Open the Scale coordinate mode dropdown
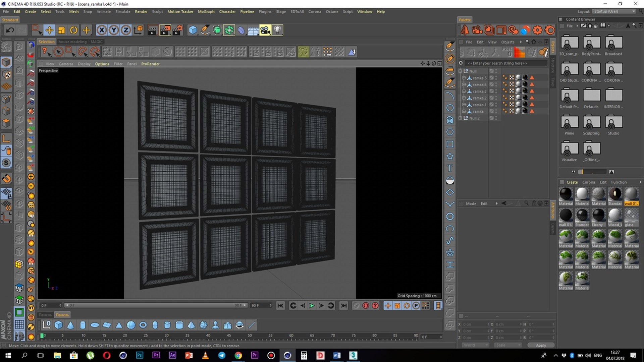The image size is (644, 362). coord(508,345)
